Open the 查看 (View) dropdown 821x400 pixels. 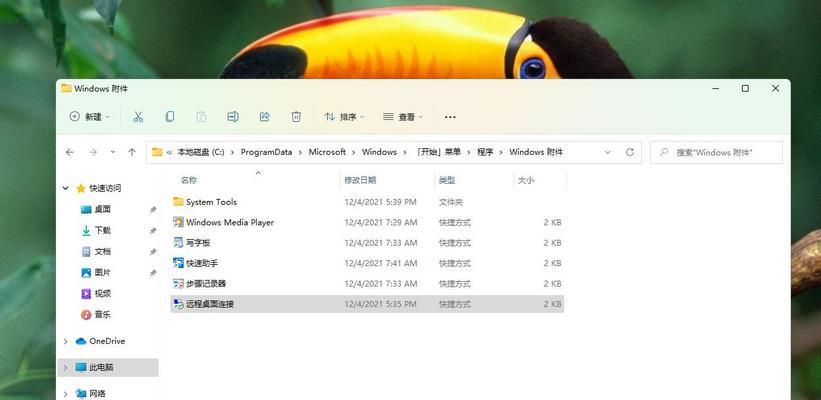(x=402, y=117)
